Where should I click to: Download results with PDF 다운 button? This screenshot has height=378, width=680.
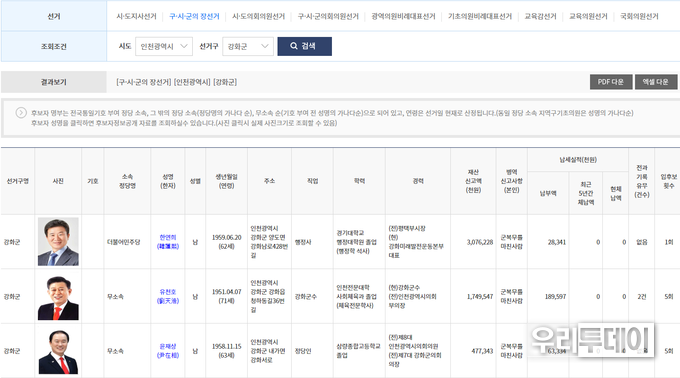click(611, 82)
